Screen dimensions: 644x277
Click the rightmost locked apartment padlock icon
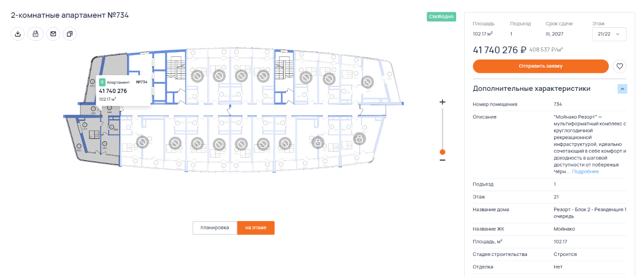pyautogui.click(x=359, y=139)
